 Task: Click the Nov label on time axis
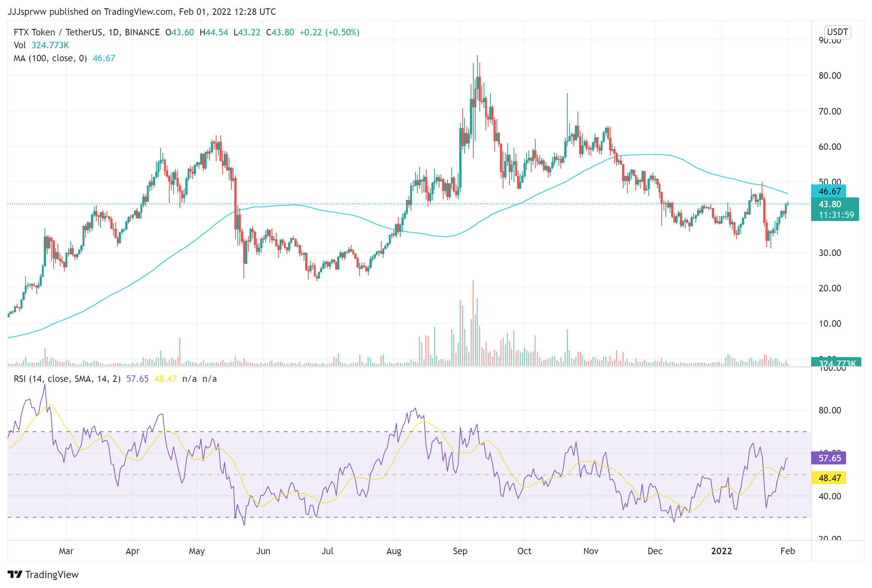coord(591,551)
